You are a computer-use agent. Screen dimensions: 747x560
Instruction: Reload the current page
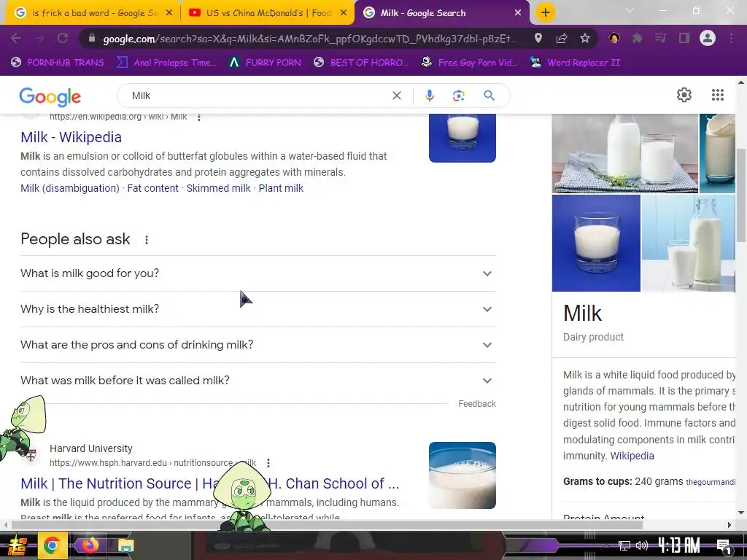click(63, 39)
